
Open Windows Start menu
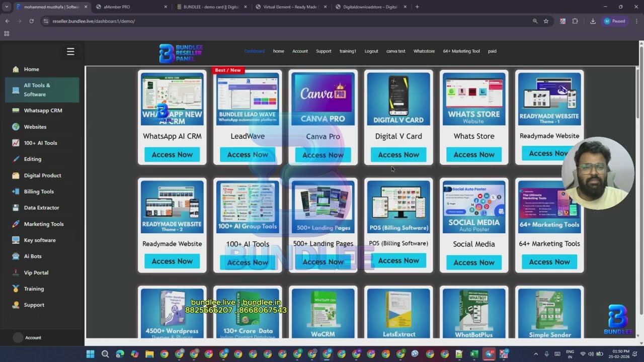click(91, 354)
